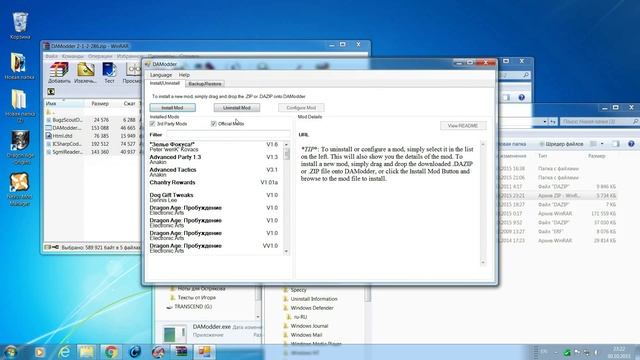This screenshot has width=640, height=360.
Task: Click the Install Mod button
Action: tap(172, 108)
